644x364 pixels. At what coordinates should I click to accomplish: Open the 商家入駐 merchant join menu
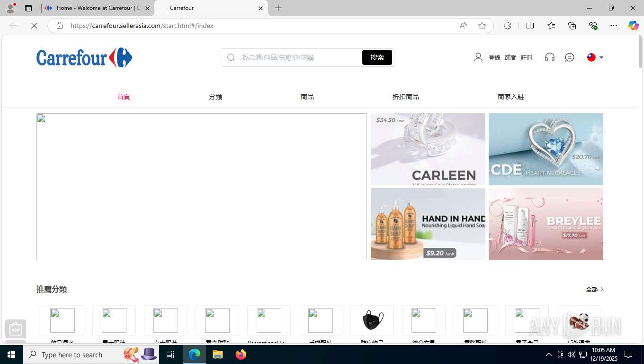point(511,97)
